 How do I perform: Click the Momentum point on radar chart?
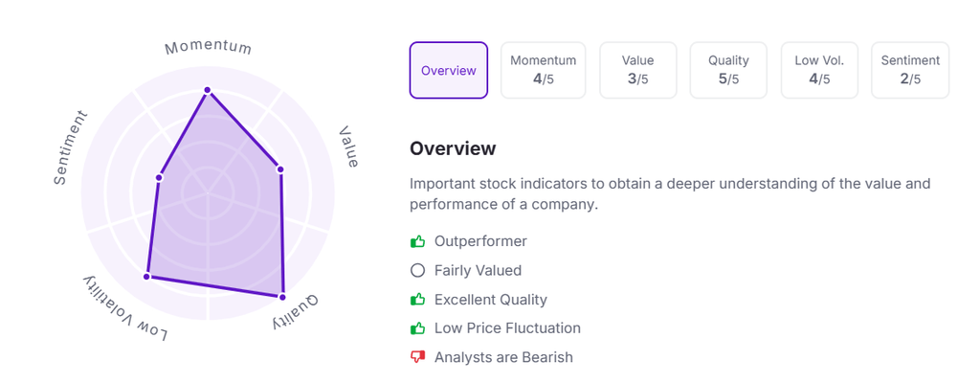208,91
